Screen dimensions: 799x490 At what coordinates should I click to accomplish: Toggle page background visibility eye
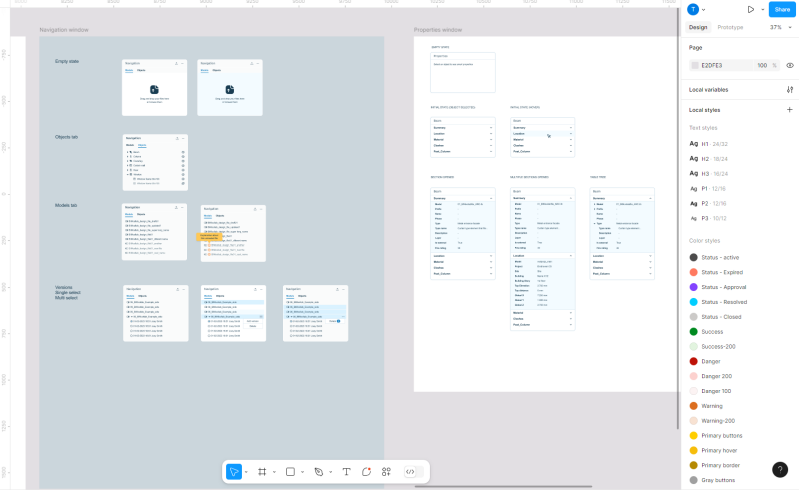790,65
